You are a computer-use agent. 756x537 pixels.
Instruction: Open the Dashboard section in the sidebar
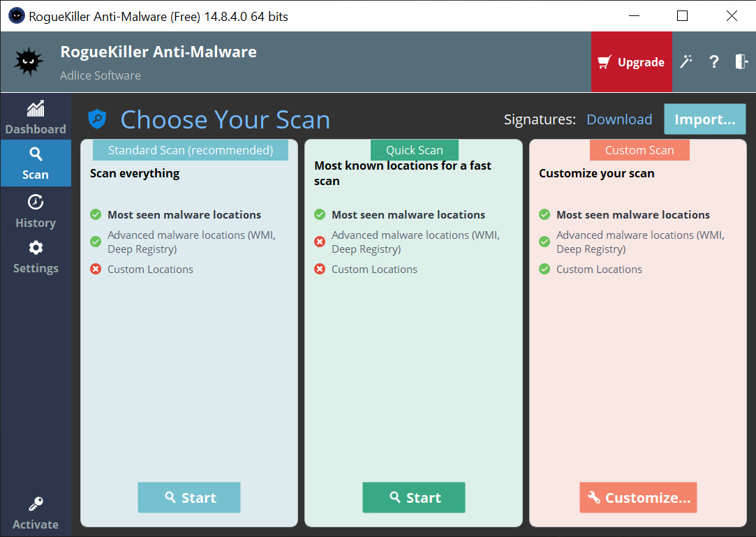point(36,117)
